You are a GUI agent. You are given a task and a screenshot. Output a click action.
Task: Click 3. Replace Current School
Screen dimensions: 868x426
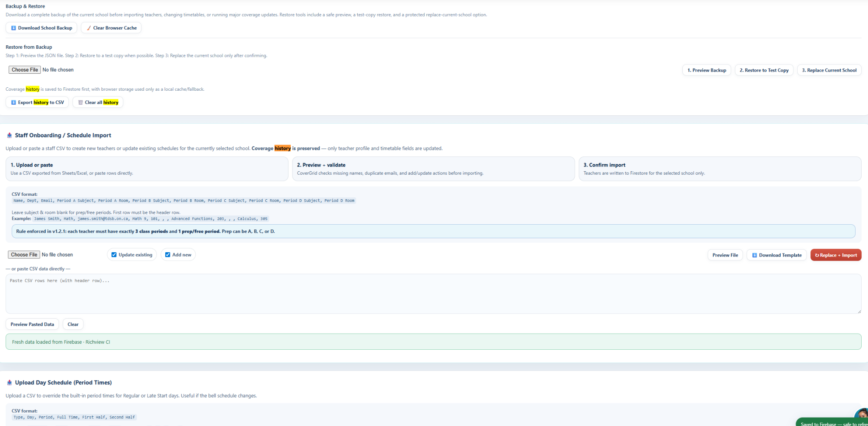(x=829, y=70)
